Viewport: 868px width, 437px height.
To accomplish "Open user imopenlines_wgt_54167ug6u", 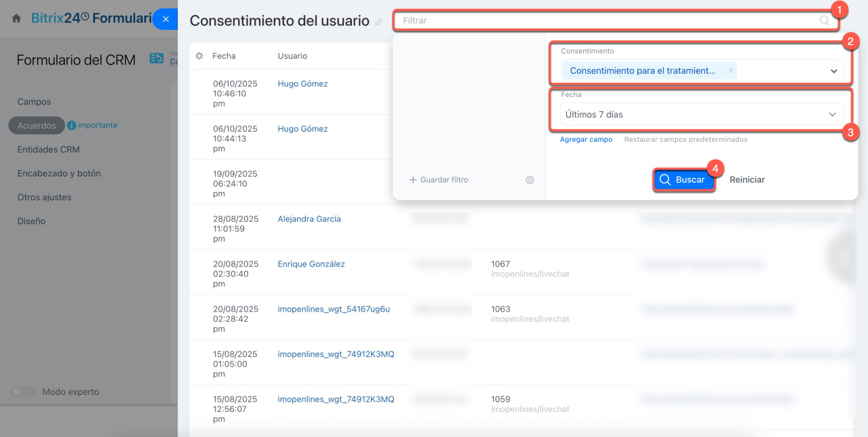I will pyautogui.click(x=334, y=309).
